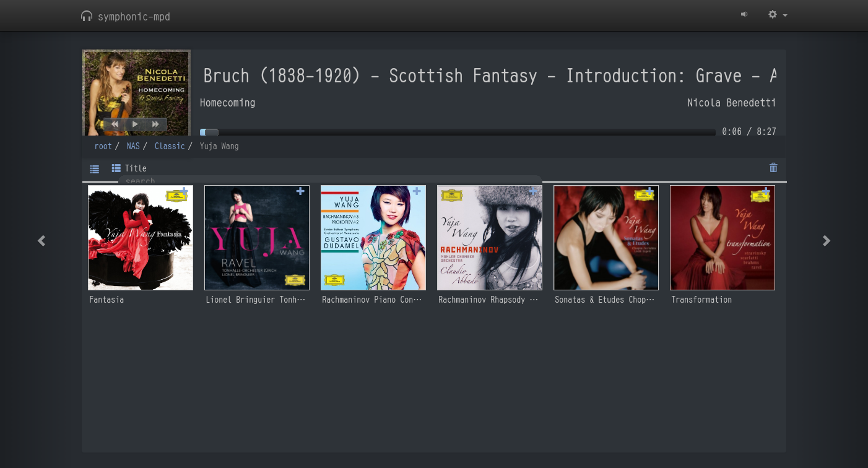
Task: Navigate to the root breadcrumb
Action: coord(103,146)
